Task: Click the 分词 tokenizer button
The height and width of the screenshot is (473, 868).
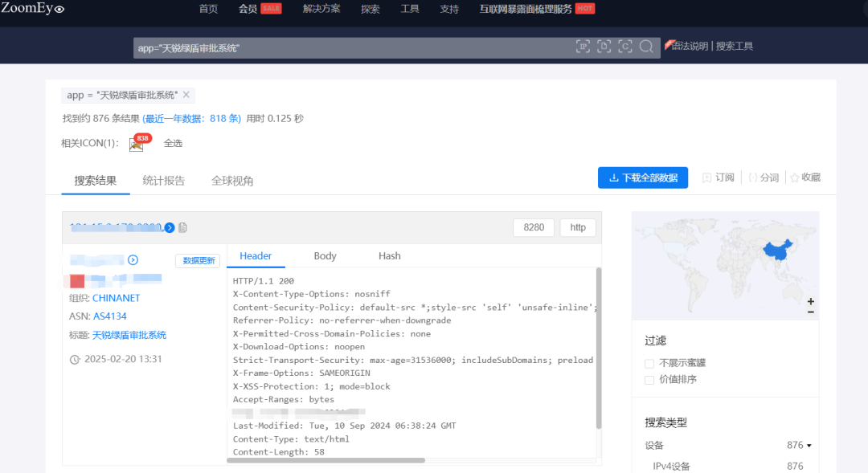Action: (764, 177)
